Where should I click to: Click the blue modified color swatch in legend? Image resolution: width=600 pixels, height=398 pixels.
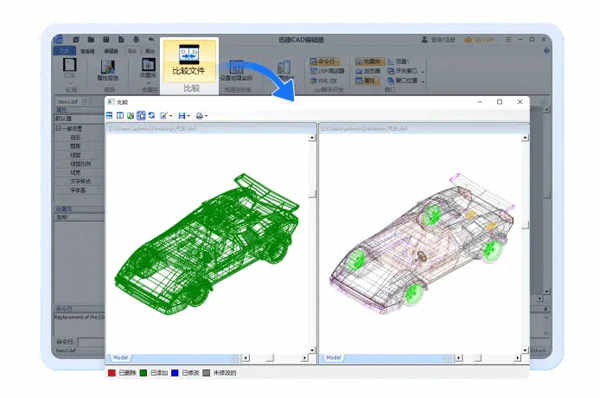point(174,373)
